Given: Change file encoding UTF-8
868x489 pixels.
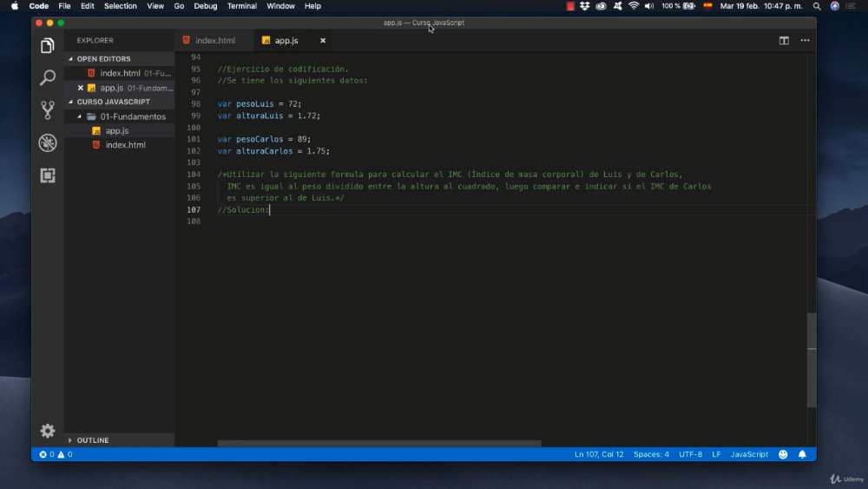Looking at the screenshot, I should click(x=690, y=454).
